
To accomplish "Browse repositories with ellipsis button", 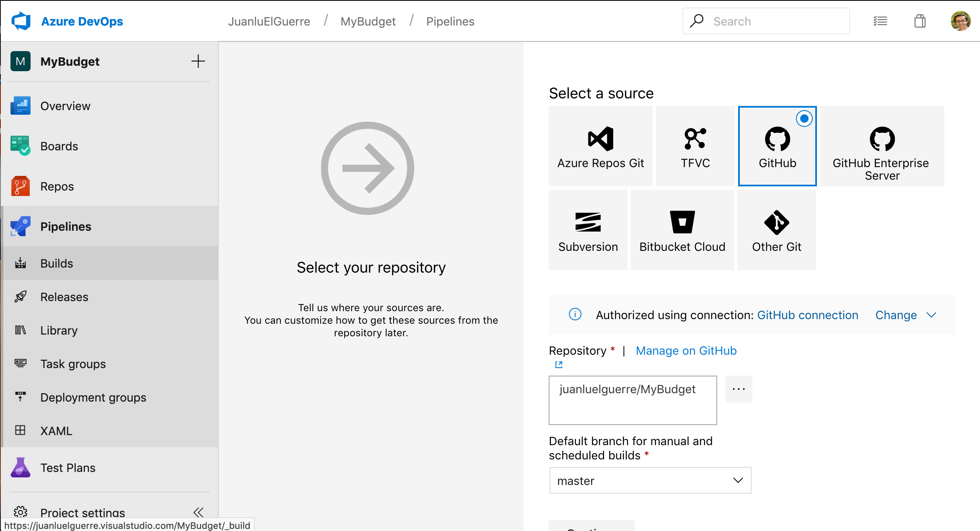I will 739,389.
